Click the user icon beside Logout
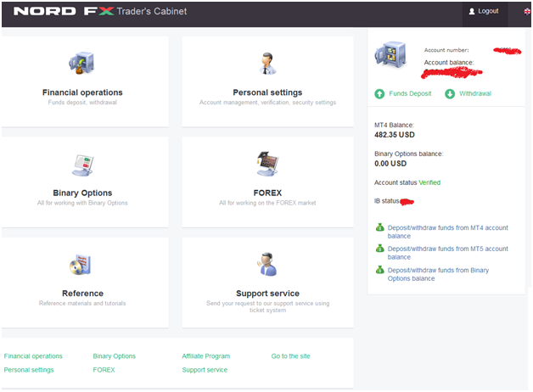Viewport: 533px width, 392px height. coord(472,12)
